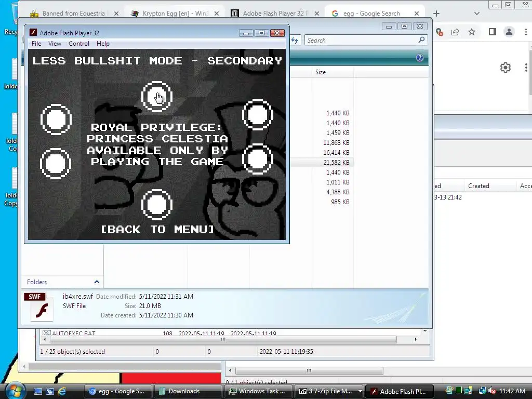Switch to the Adobe Flash Player 32 browser tab
Screen dimensions: 532x399
click(x=275, y=13)
